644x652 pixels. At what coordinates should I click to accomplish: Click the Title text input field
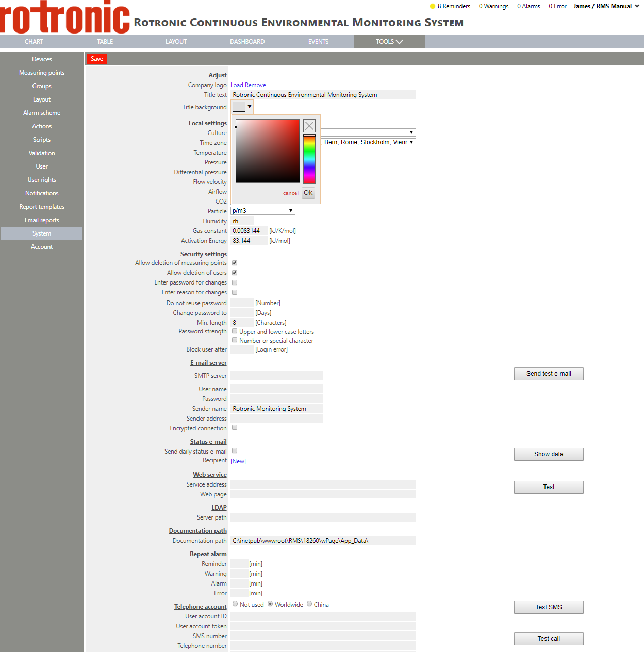[323, 95]
